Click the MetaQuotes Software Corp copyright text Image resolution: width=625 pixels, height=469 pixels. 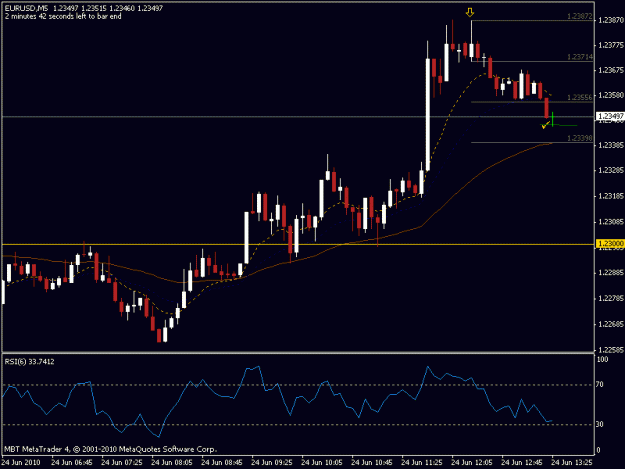click(110, 449)
